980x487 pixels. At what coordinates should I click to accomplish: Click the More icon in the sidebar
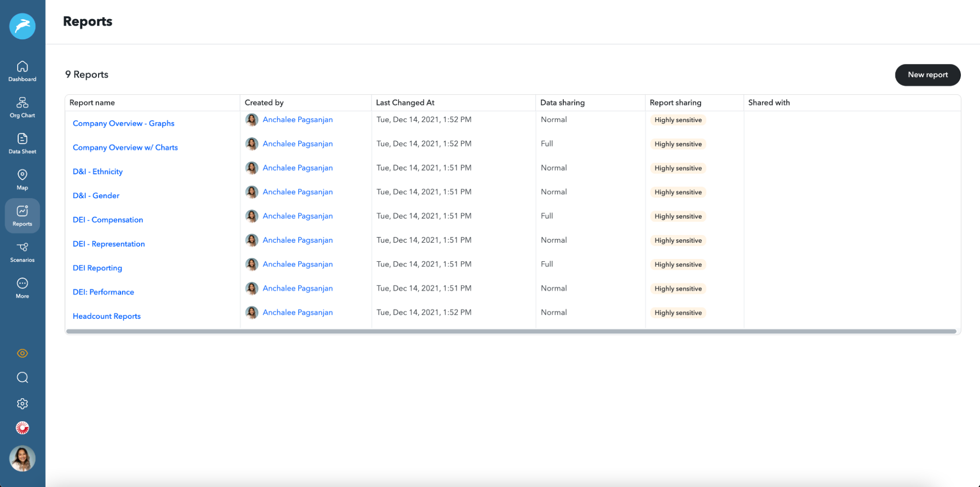[22, 287]
